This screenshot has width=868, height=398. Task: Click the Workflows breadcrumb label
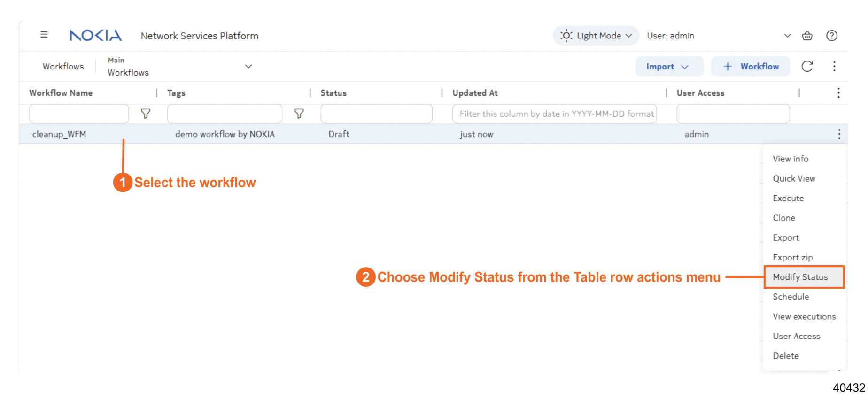click(63, 67)
